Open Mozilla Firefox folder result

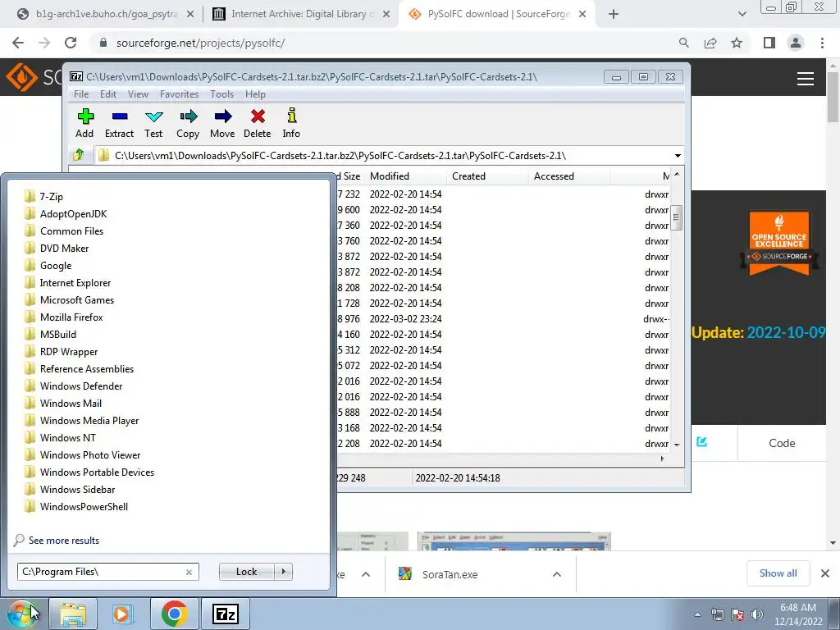(64, 317)
